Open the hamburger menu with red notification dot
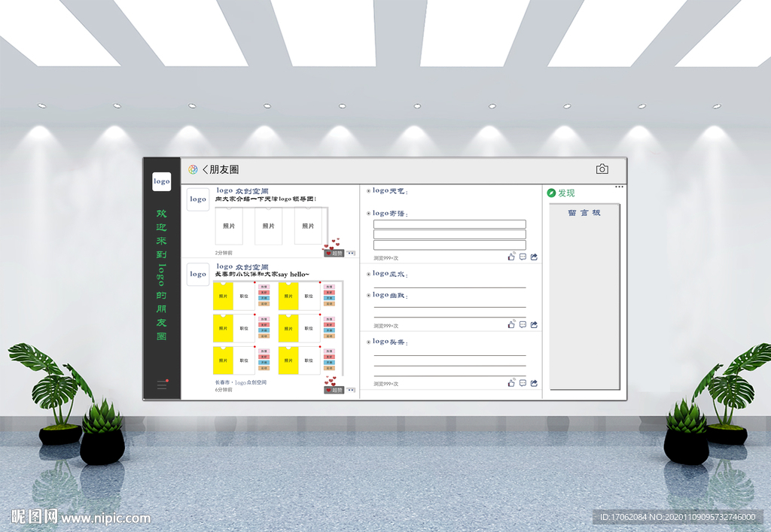 [163, 385]
